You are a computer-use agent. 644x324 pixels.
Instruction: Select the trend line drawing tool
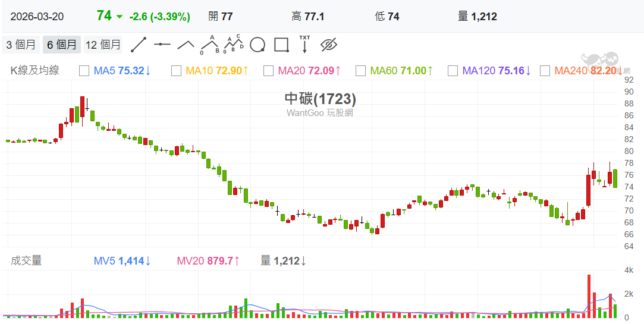139,45
